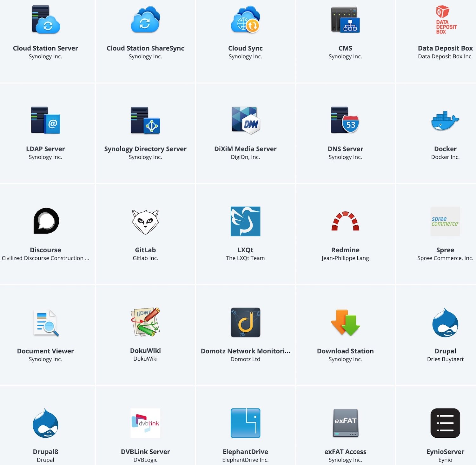Image resolution: width=476 pixels, height=465 pixels.
Task: Open the LDAP Server icon
Action: (45, 120)
